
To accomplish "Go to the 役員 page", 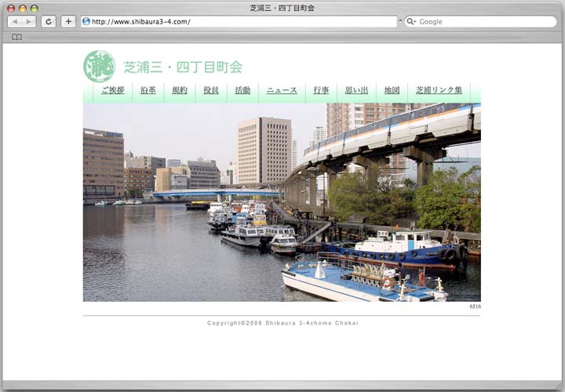I will tap(211, 90).
